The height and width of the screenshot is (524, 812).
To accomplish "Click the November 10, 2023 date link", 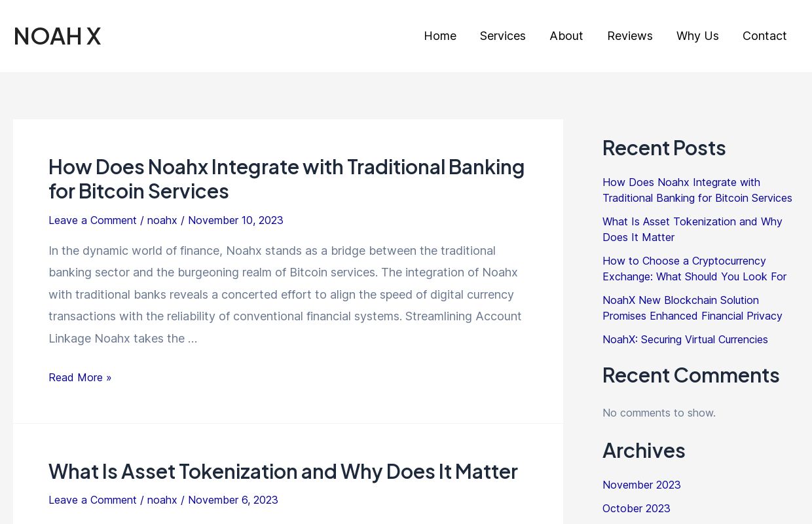I will coord(235,220).
